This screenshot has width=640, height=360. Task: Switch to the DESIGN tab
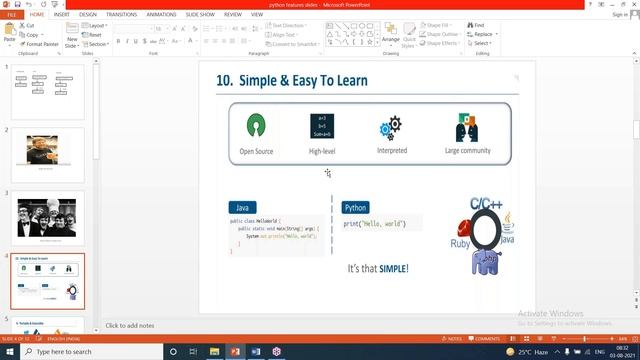click(88, 14)
